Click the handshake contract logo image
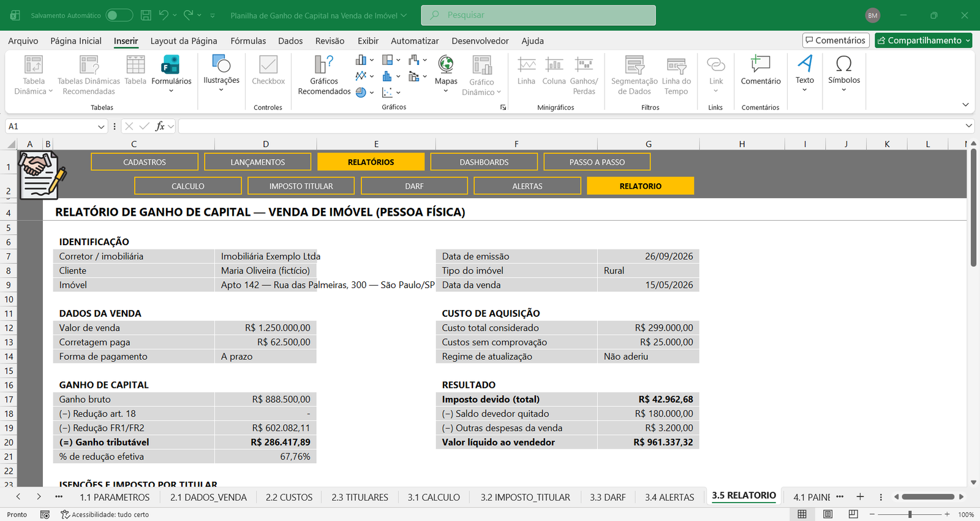The width and height of the screenshot is (980, 521). [x=41, y=175]
